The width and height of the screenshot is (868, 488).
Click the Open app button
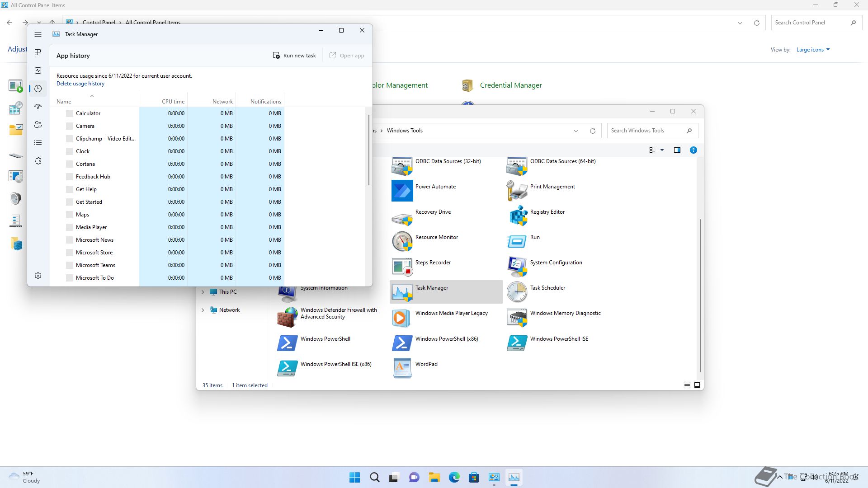[x=347, y=56]
